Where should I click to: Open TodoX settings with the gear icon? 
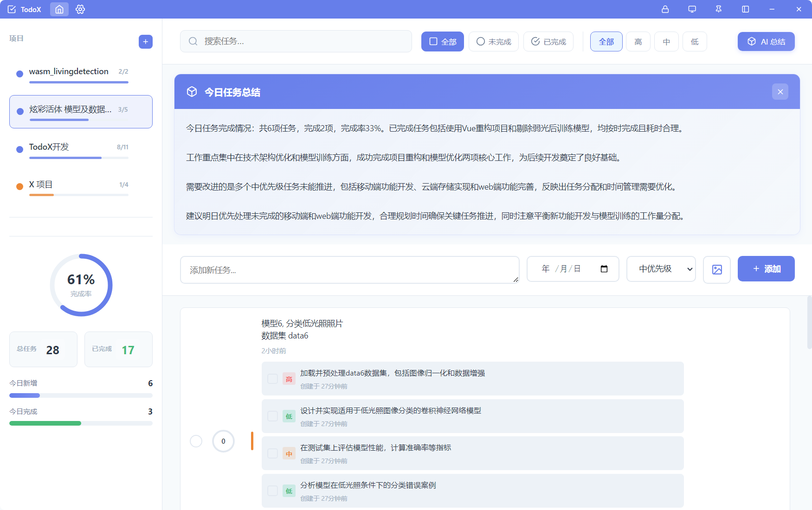pos(80,9)
